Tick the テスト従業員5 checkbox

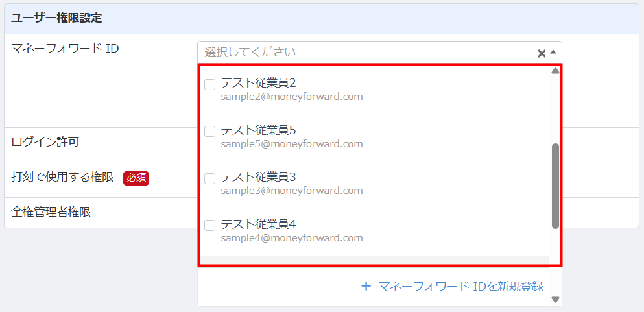(x=209, y=131)
